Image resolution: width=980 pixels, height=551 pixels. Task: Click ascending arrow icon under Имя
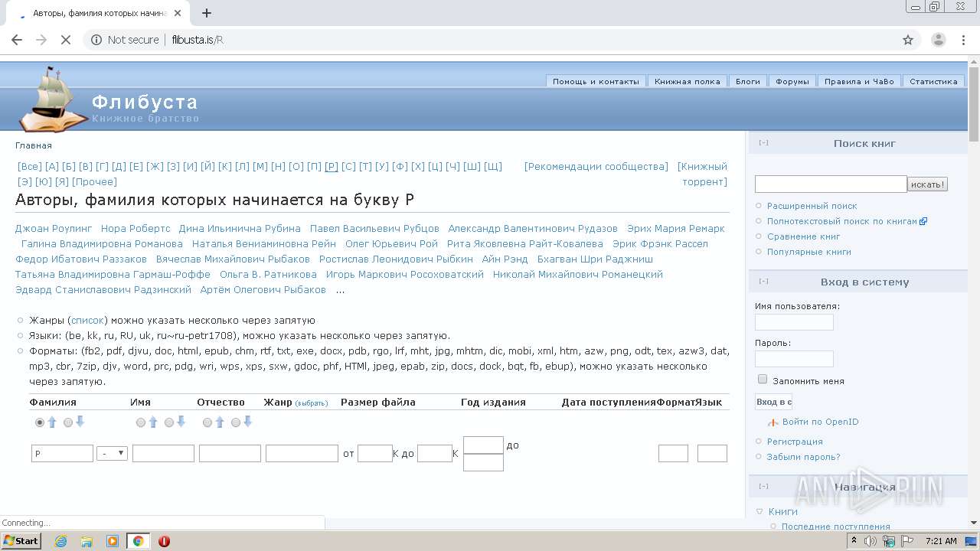point(152,422)
